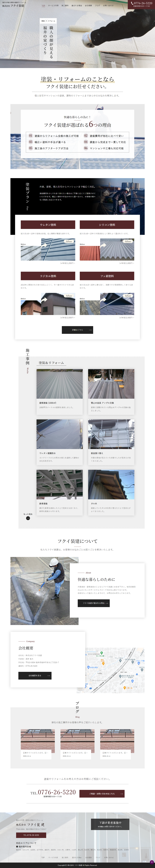Viewport: 155px width, 868px height.
Task: Click reason 05 施工後のアフターケアが万全
Action: click(x=49, y=148)
